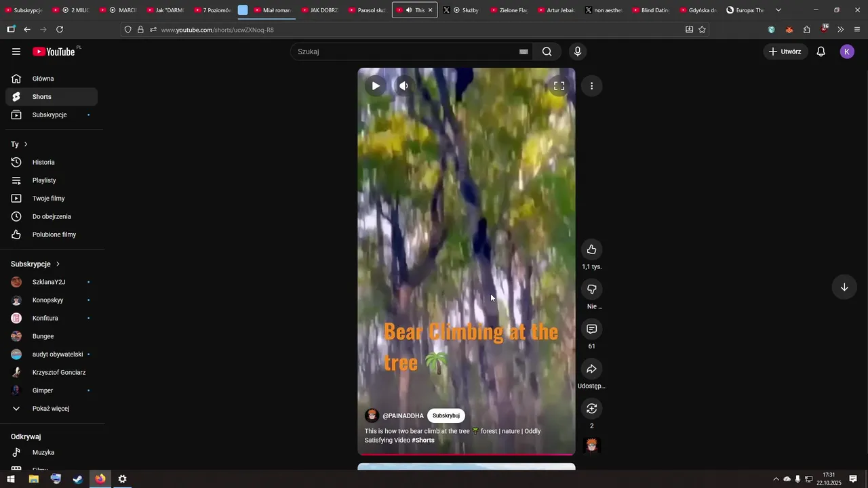
Task: Share this Short via arrow icon
Action: coord(592,369)
